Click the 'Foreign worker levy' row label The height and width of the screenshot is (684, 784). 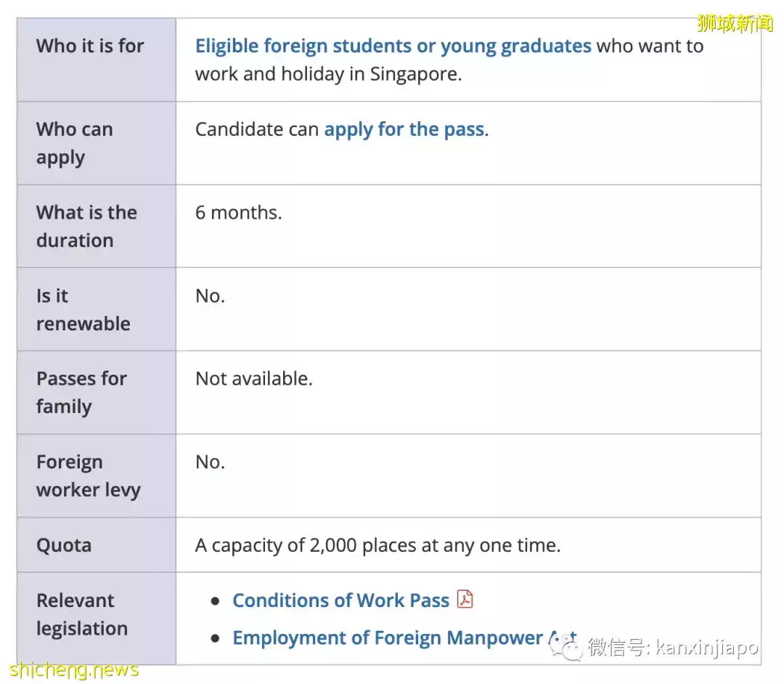click(x=88, y=476)
